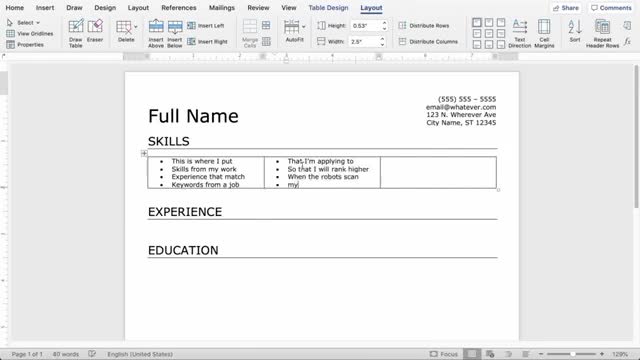The image size is (640, 360).
Task: Toggle Repeat Header Rows
Action: point(602,33)
